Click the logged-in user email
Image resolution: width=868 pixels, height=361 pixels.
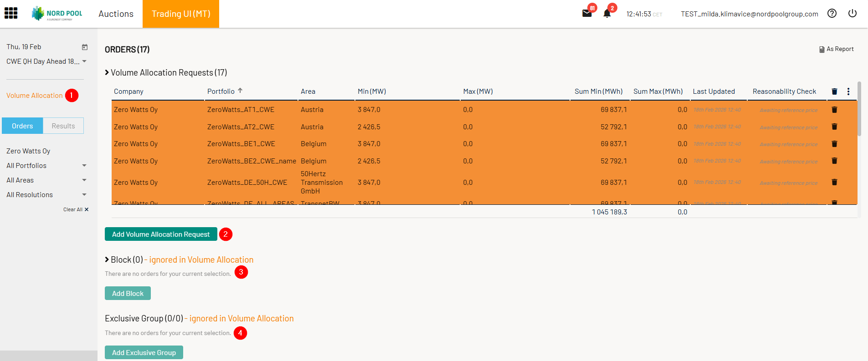click(750, 14)
